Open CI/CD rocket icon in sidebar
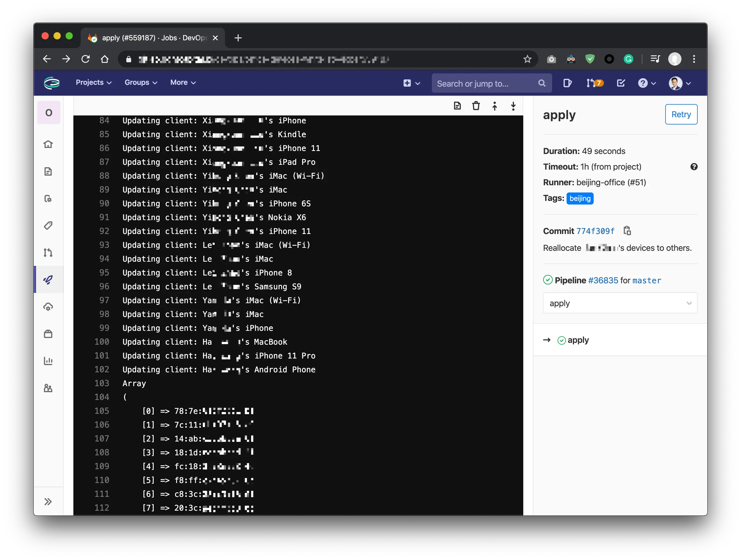Screen dimensions: 741x560 click(48, 279)
